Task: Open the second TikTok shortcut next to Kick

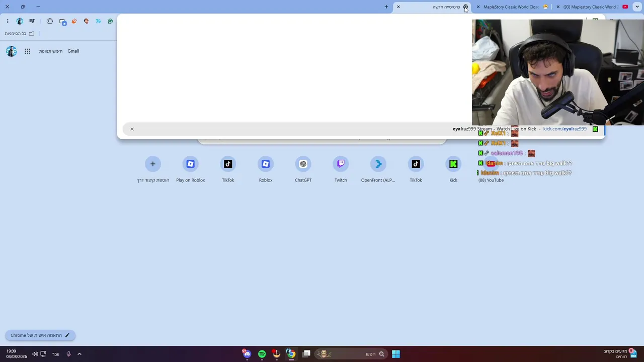Action: (x=416, y=170)
